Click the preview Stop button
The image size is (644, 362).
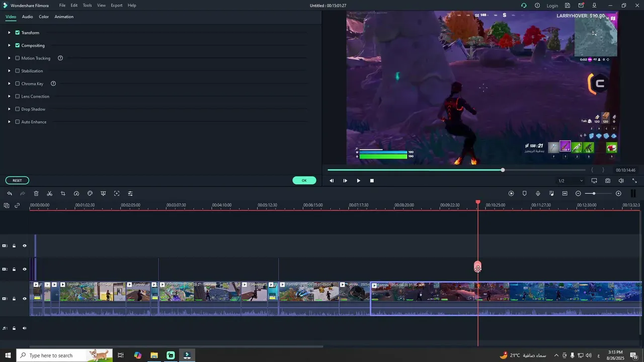[372, 180]
